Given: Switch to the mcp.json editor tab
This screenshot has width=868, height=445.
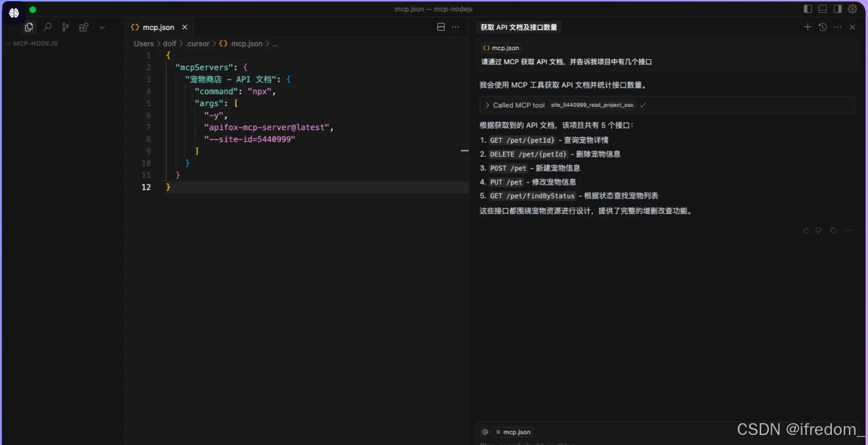Looking at the screenshot, I should 156,27.
